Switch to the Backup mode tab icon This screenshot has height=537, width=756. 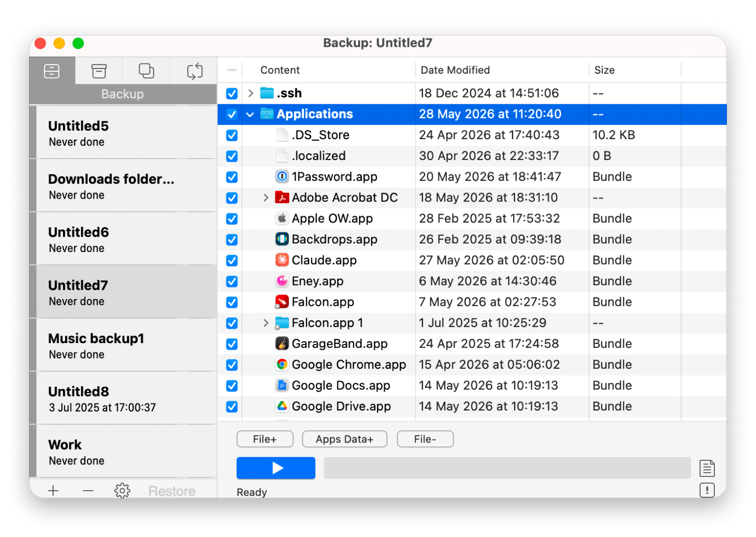(x=52, y=71)
